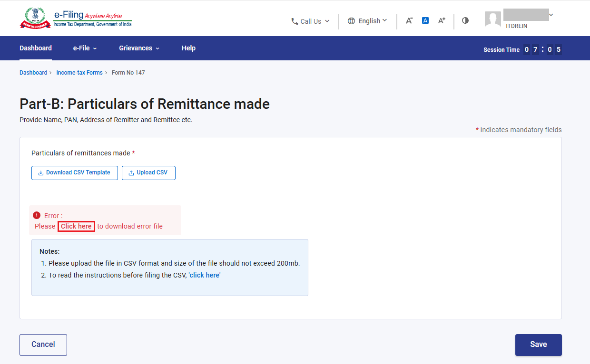Expand the user account chevron
Viewport: 590px width, 364px height.
pyautogui.click(x=551, y=15)
